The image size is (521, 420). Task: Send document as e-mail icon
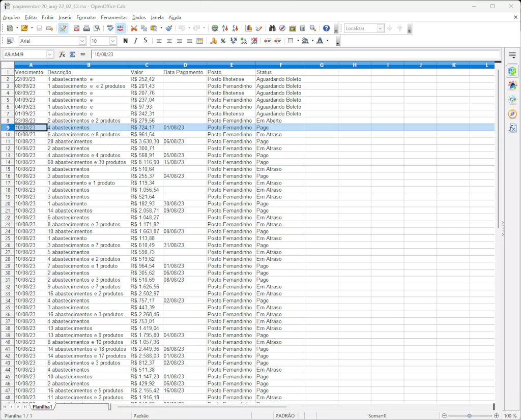49,28
